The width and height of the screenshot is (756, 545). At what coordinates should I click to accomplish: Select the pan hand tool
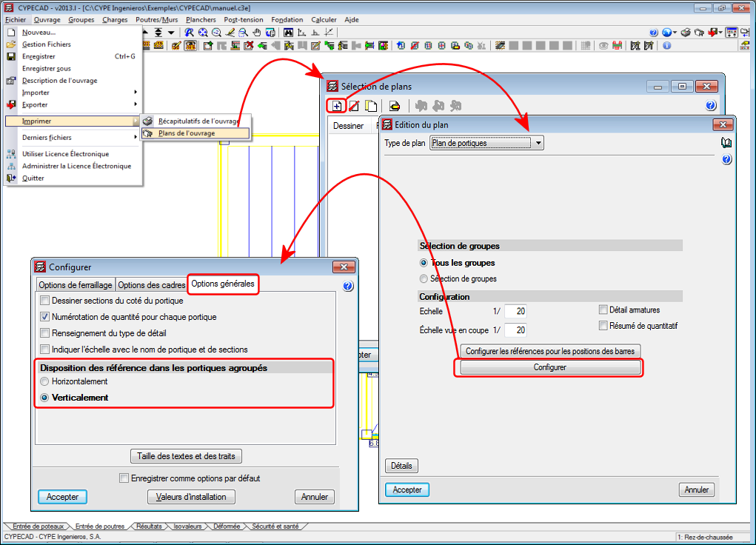[257, 33]
